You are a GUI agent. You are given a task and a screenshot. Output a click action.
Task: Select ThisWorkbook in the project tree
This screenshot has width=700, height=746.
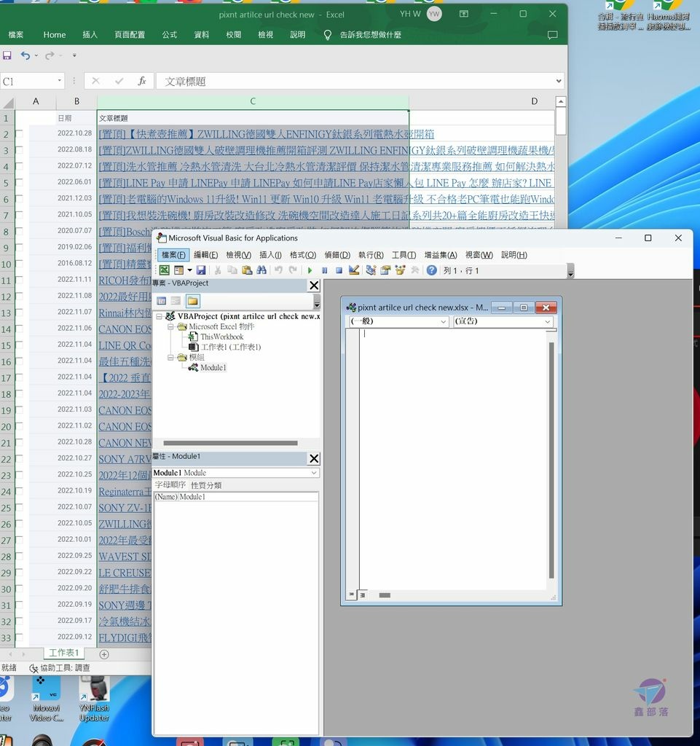click(221, 337)
